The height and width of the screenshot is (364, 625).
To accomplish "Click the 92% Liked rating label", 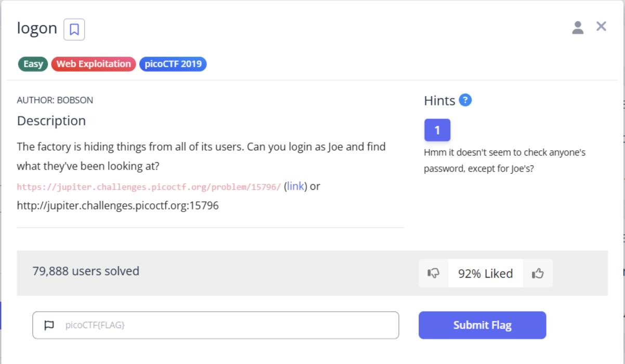I will pyautogui.click(x=485, y=274).
